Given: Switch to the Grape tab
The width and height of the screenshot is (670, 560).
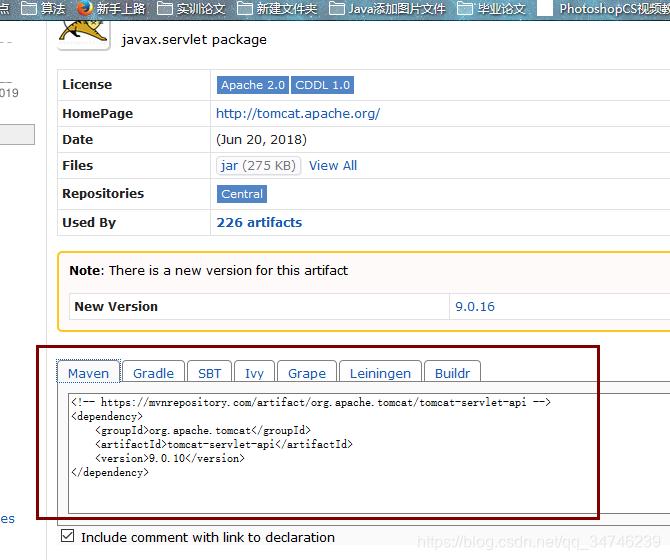Looking at the screenshot, I should [x=307, y=373].
